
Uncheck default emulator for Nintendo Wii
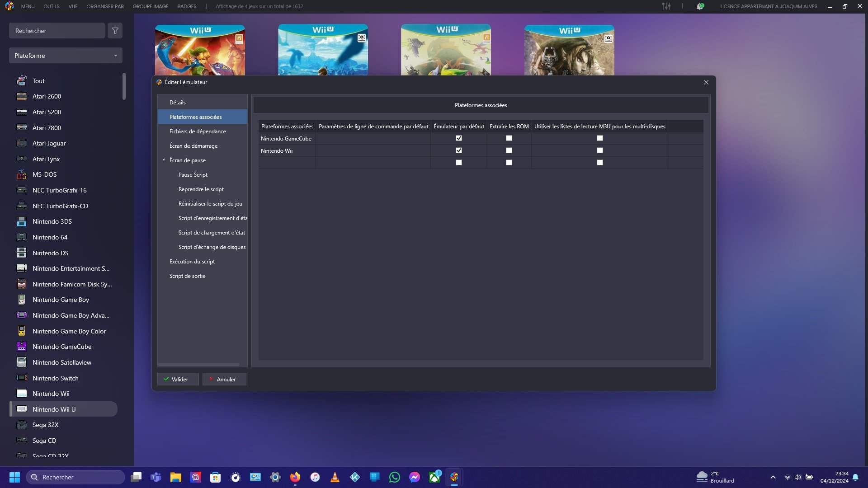point(459,150)
